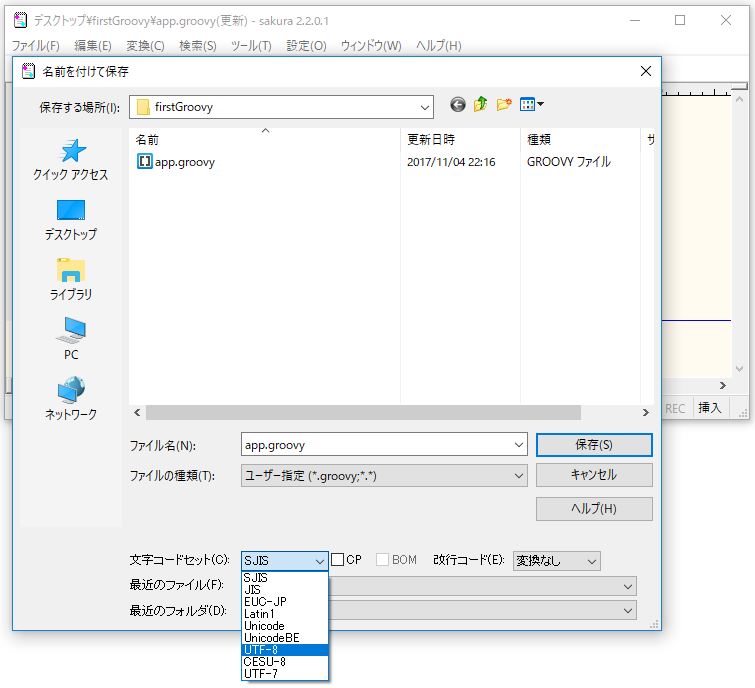Click the 保存(S) save button

coord(594,444)
